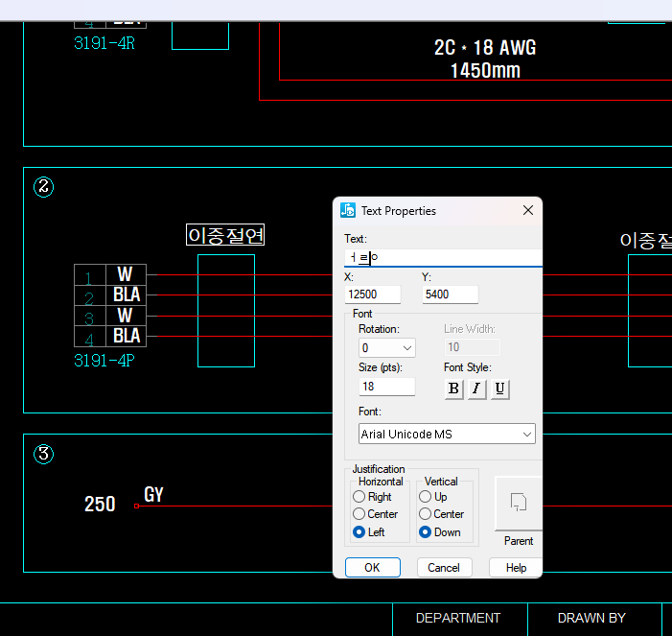Open Help for Text Properties
This screenshot has height=636, width=672.
tap(516, 568)
